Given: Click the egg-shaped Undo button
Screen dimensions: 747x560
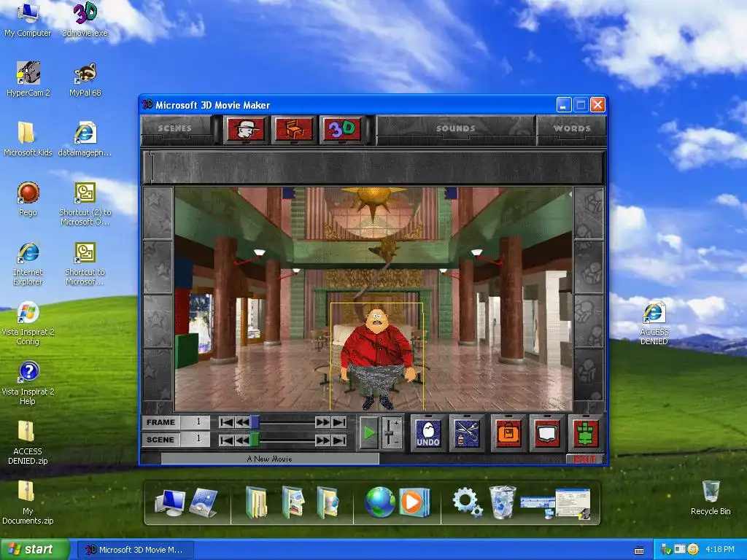Looking at the screenshot, I should coord(427,433).
